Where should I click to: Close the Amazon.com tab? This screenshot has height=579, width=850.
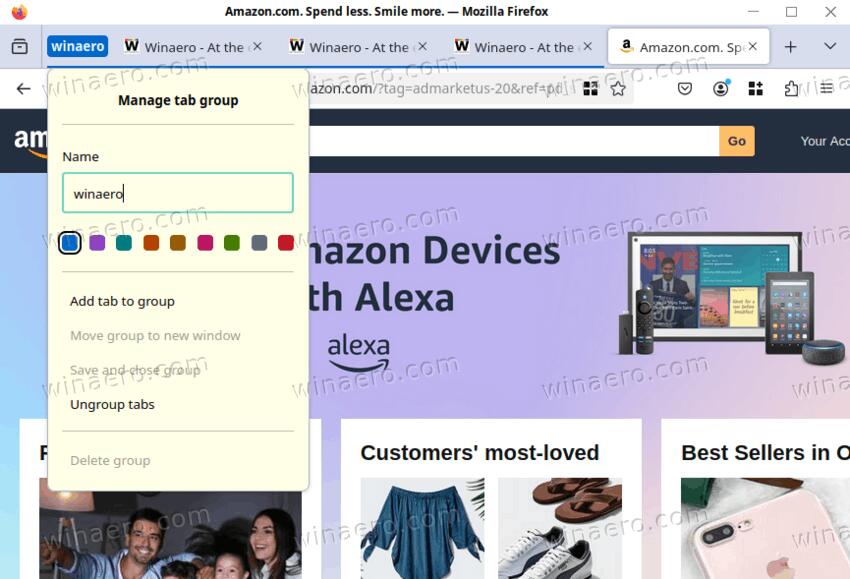(752, 47)
